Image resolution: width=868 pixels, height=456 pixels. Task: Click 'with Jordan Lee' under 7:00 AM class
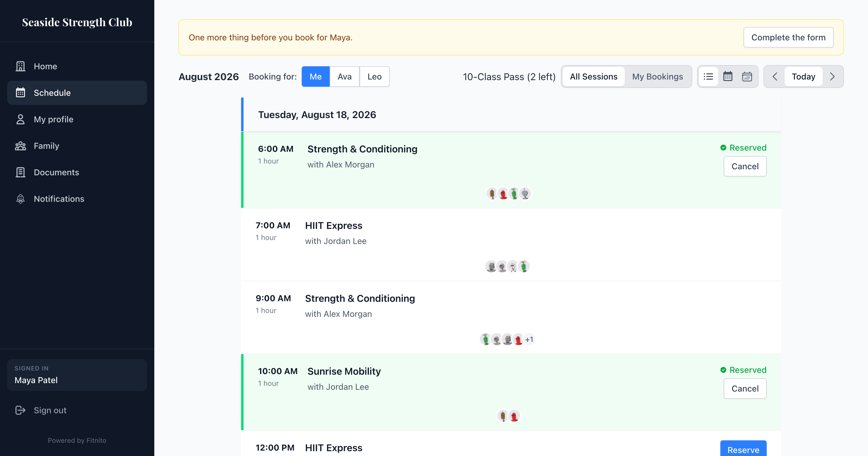(336, 241)
